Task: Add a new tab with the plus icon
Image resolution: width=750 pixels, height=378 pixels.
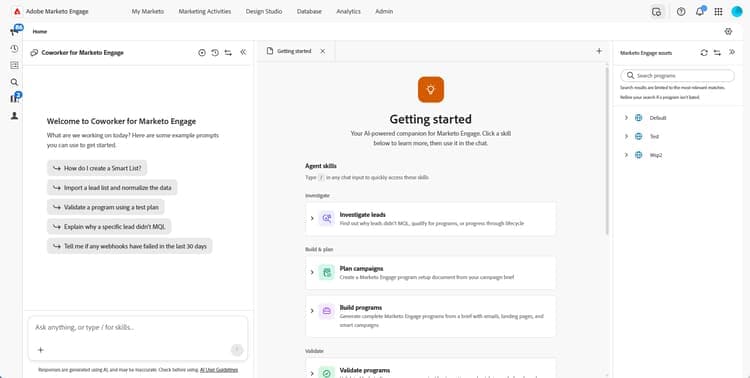Action: click(x=599, y=51)
